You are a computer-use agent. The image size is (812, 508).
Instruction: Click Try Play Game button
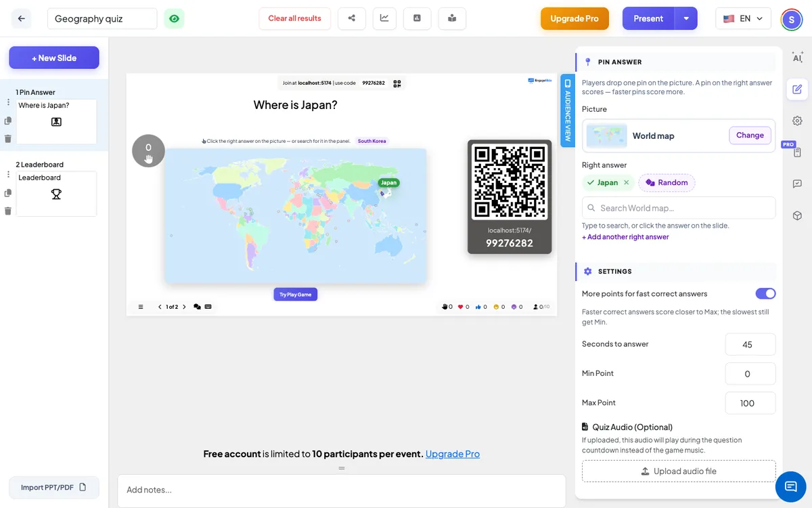tap(296, 295)
